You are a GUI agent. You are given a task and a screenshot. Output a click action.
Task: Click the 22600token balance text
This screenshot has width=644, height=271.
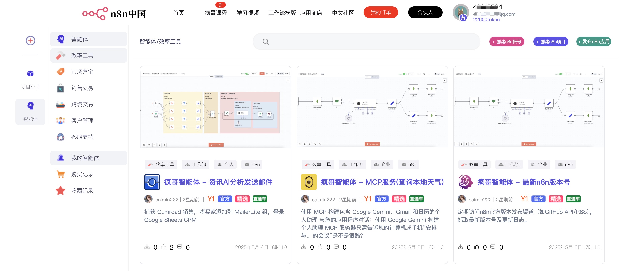pos(486,19)
